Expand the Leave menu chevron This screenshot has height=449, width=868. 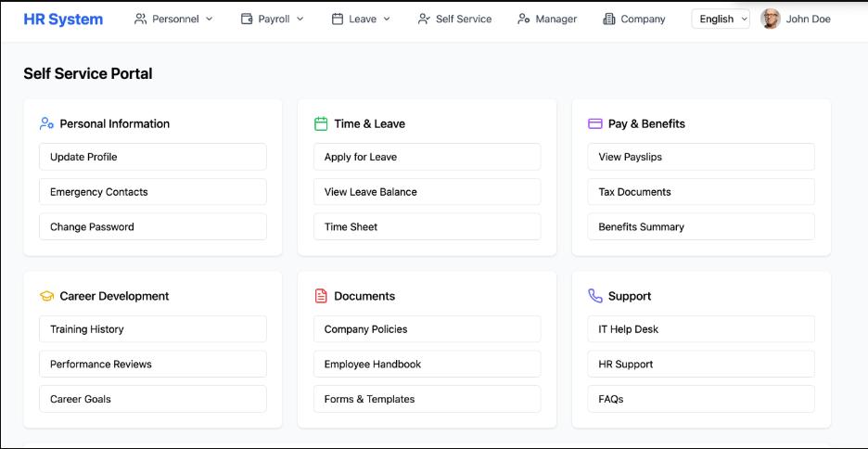[387, 19]
